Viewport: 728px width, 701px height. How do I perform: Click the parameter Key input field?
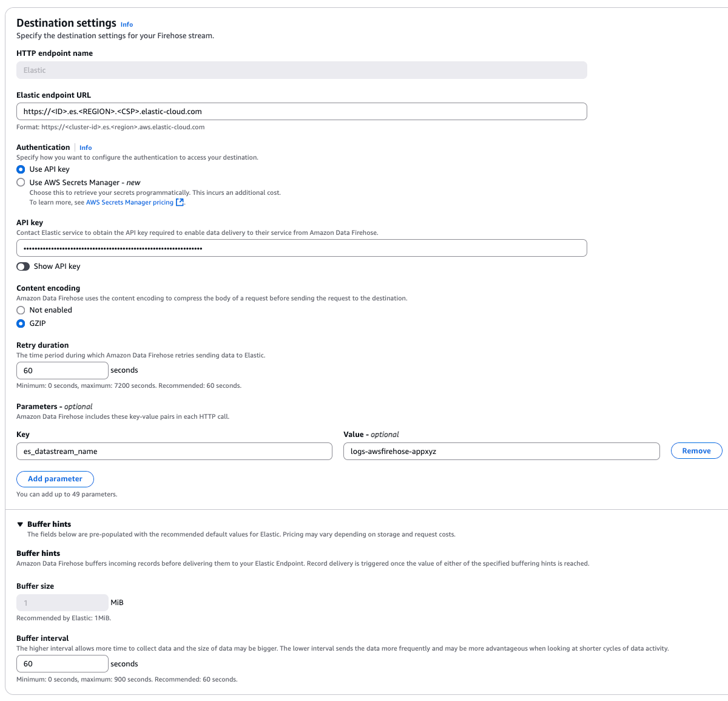tap(174, 452)
